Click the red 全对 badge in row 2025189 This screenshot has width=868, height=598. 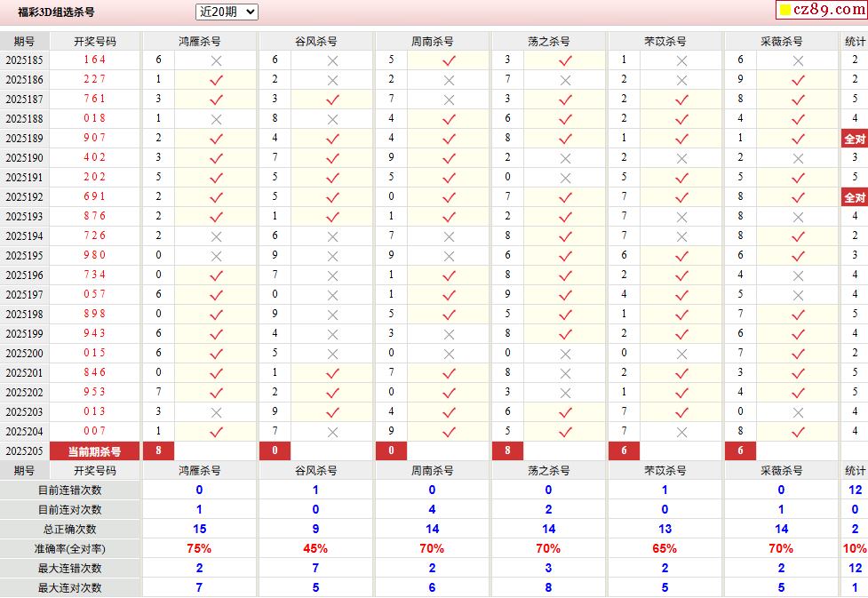(854, 139)
